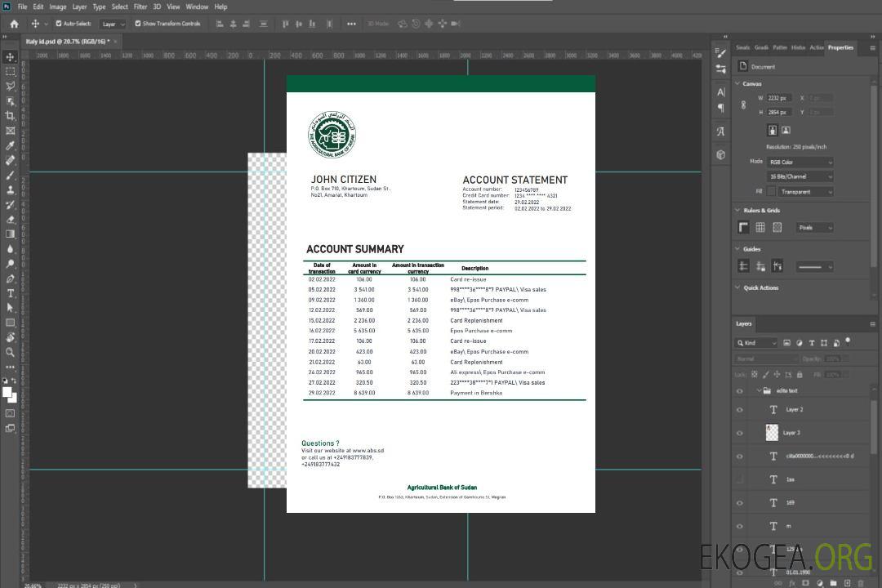The width and height of the screenshot is (882, 588).
Task: Click the foreground color swatch
Action: click(7, 392)
